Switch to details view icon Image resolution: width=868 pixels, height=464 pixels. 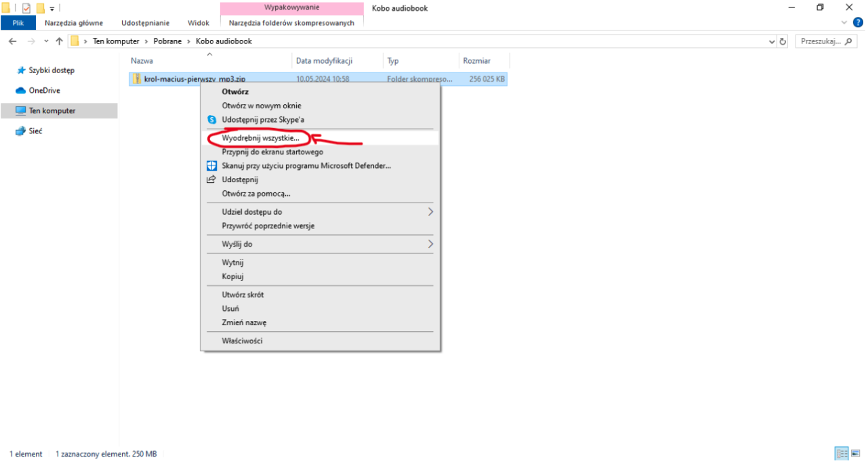pyautogui.click(x=842, y=454)
